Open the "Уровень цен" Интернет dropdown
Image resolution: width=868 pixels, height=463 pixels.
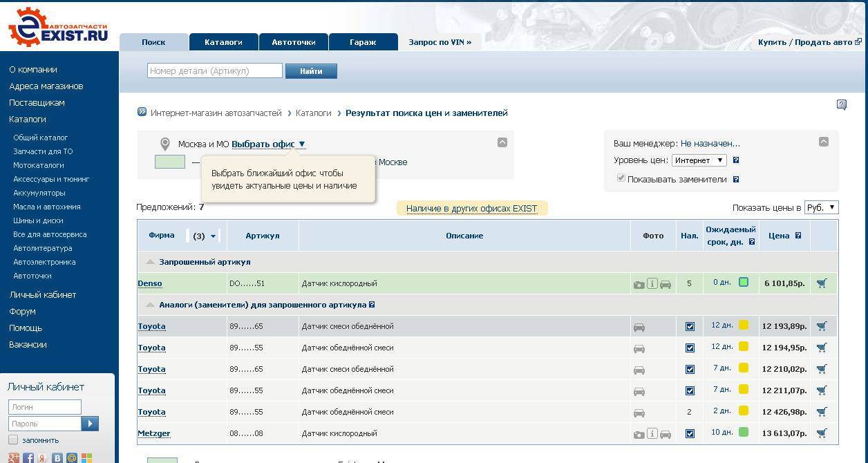click(x=699, y=160)
